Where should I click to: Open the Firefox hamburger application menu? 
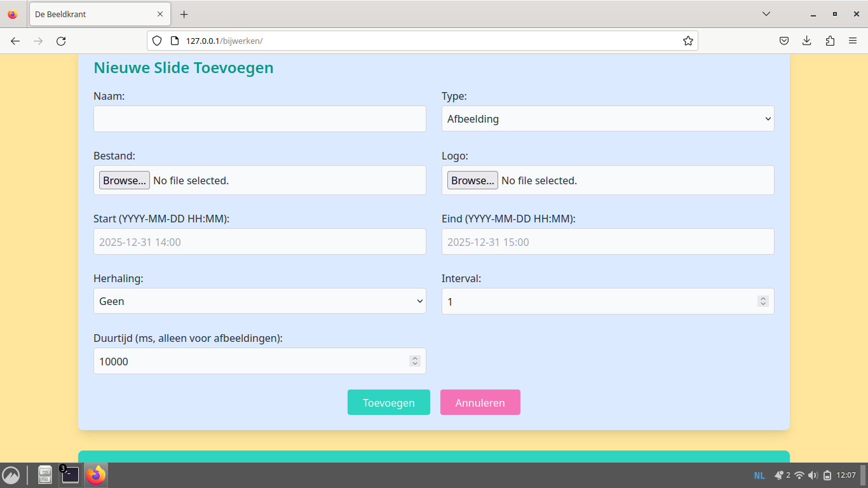tap(852, 41)
